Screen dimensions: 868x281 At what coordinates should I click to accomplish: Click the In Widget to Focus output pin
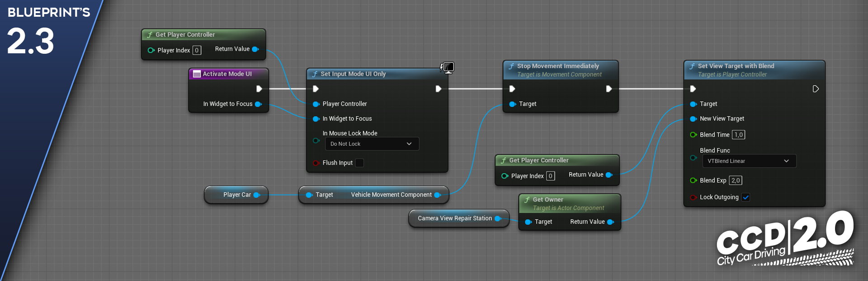coord(258,104)
